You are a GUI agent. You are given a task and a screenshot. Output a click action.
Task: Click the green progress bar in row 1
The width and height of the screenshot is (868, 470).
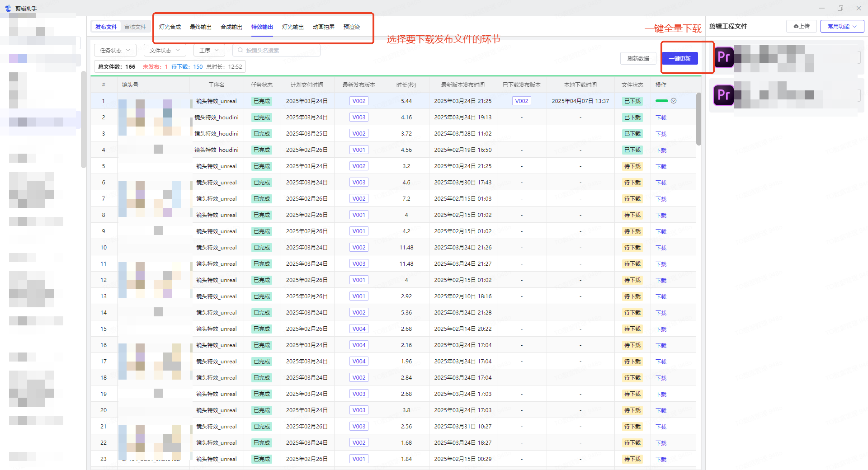pos(661,101)
